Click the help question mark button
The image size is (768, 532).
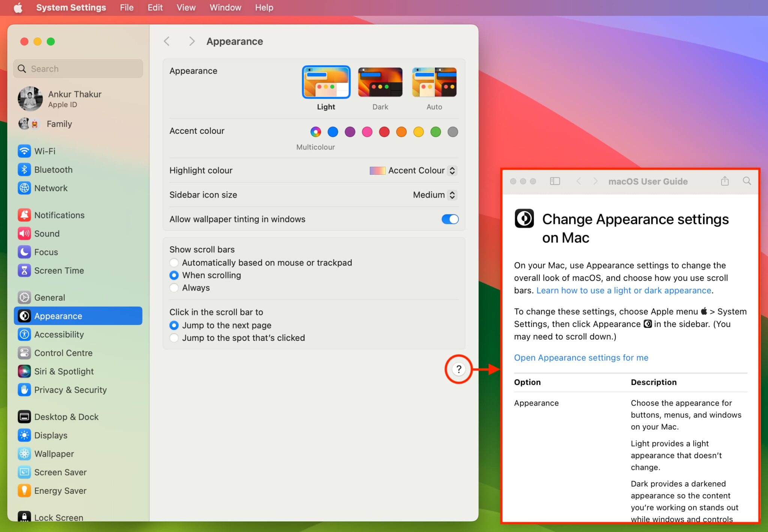(x=458, y=369)
